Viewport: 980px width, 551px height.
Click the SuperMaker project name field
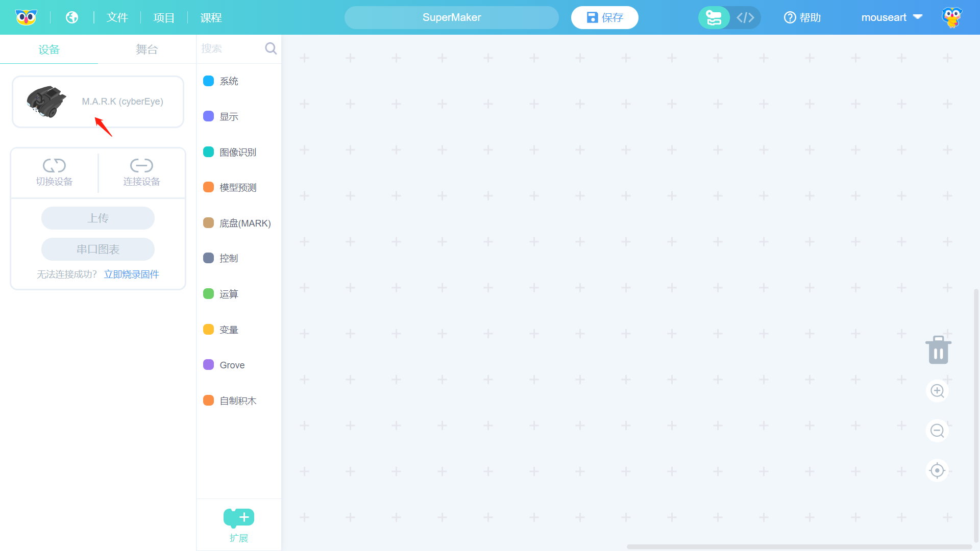pyautogui.click(x=451, y=18)
